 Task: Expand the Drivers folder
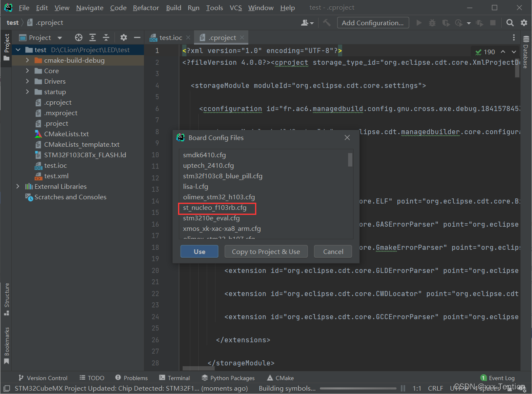[x=27, y=82]
